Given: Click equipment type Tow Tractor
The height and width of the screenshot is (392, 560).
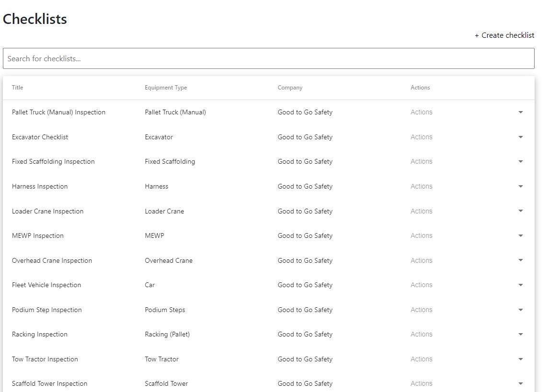Looking at the screenshot, I should 162,359.
